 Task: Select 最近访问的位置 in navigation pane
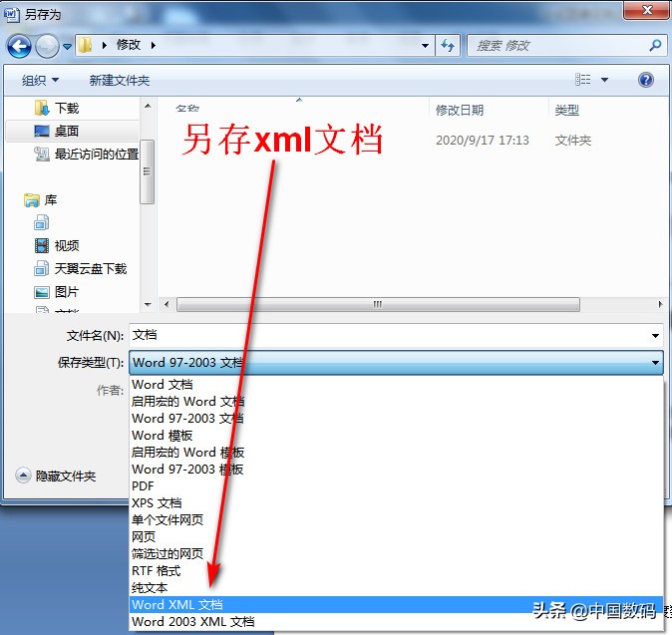tap(86, 154)
